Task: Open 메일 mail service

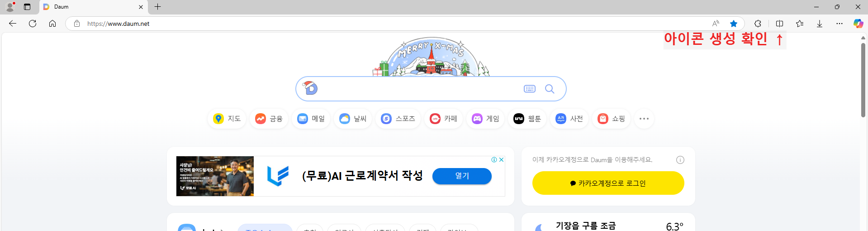Action: 311,119
